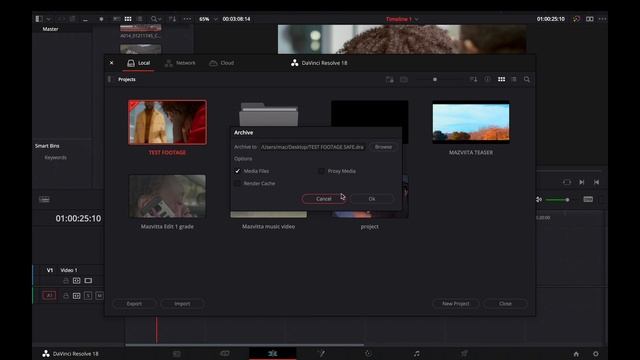Enable the Render Cache checkbox
Image resolution: width=640 pixels, height=360 pixels.
(238, 183)
